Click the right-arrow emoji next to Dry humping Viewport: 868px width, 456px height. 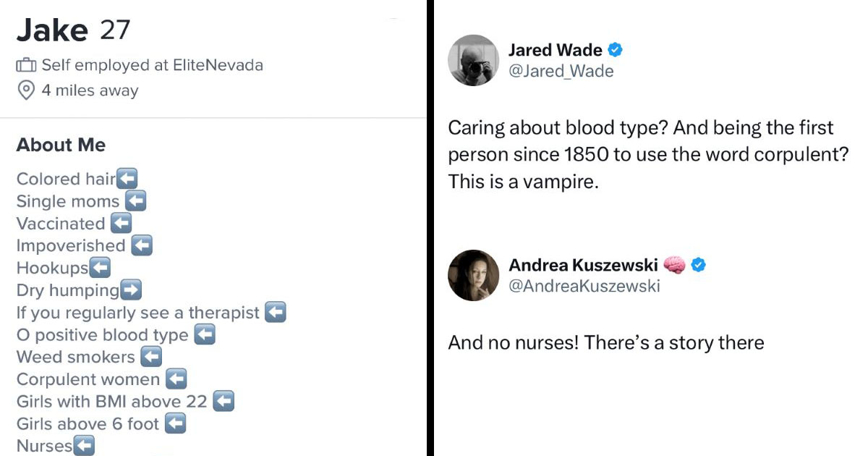click(x=132, y=290)
